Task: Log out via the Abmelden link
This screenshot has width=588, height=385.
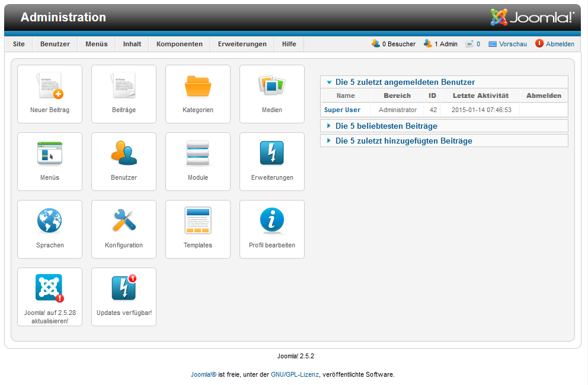Action: tap(560, 44)
